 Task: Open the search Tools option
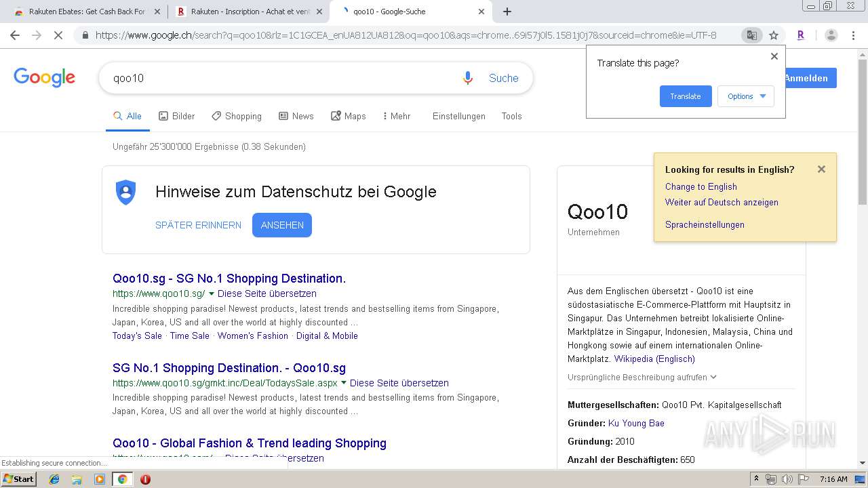[512, 117]
